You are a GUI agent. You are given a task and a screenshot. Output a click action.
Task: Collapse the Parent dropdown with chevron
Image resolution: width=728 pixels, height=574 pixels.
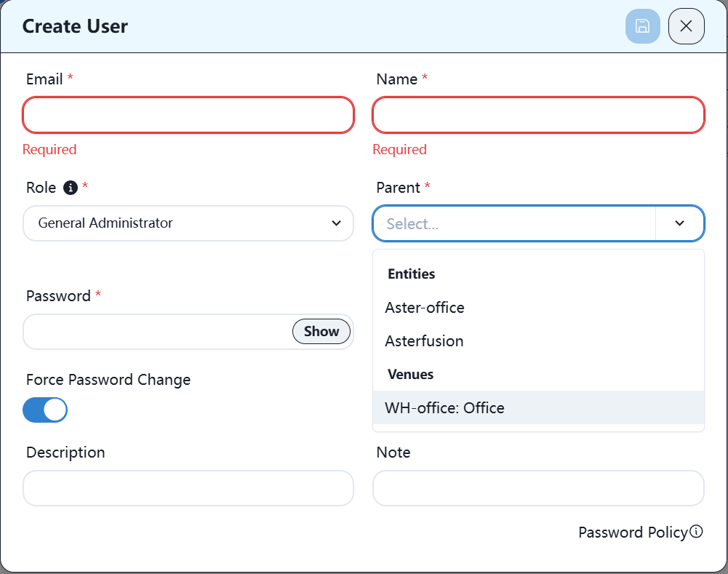click(x=679, y=223)
